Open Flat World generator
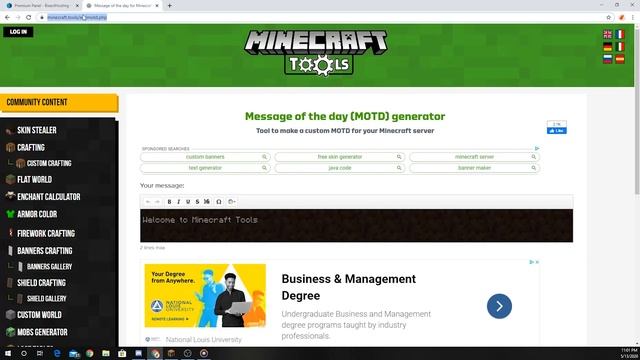 pyautogui.click(x=34, y=180)
